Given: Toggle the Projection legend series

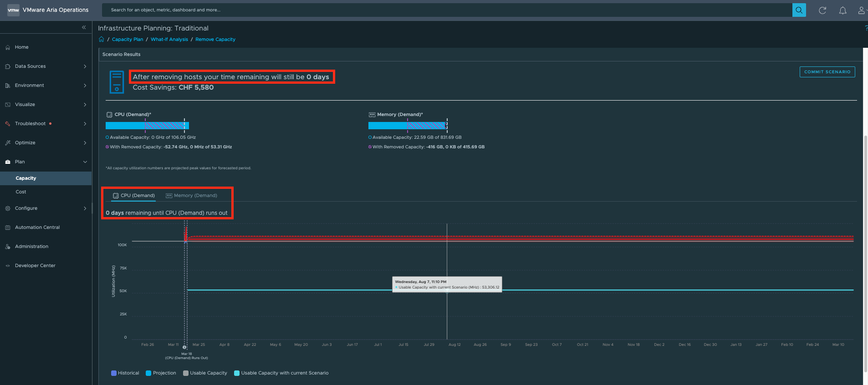Looking at the screenshot, I should (161, 373).
